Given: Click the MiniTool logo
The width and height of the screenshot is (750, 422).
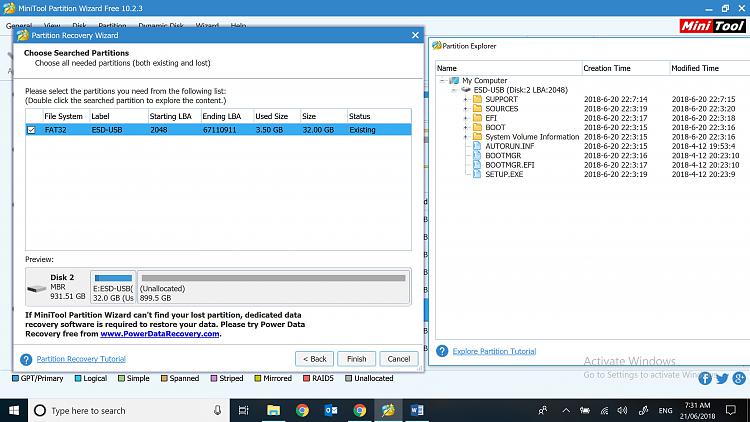Looking at the screenshot, I should pyautogui.click(x=713, y=26).
